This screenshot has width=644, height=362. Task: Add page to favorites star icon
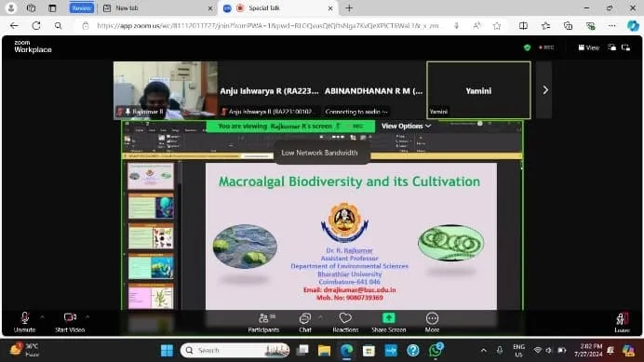click(497, 26)
